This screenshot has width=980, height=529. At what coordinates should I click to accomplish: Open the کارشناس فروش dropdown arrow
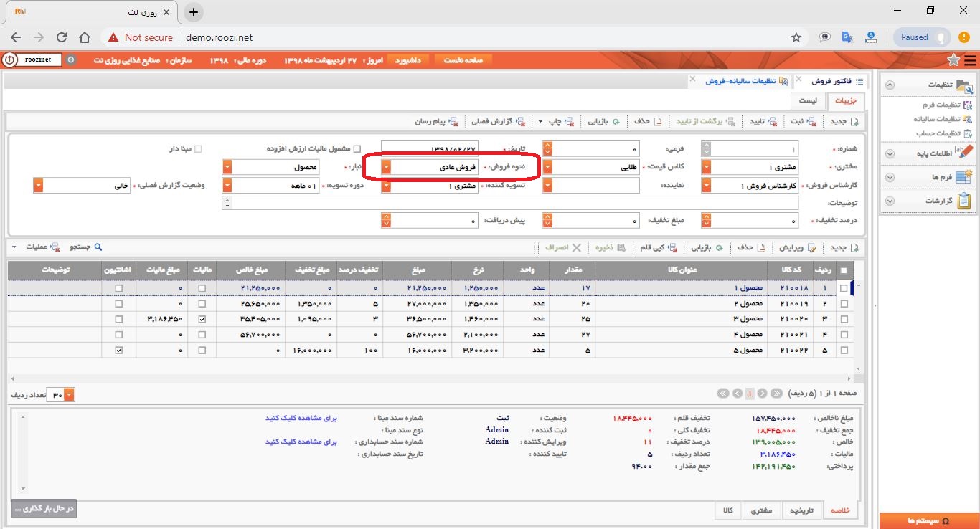coord(707,186)
